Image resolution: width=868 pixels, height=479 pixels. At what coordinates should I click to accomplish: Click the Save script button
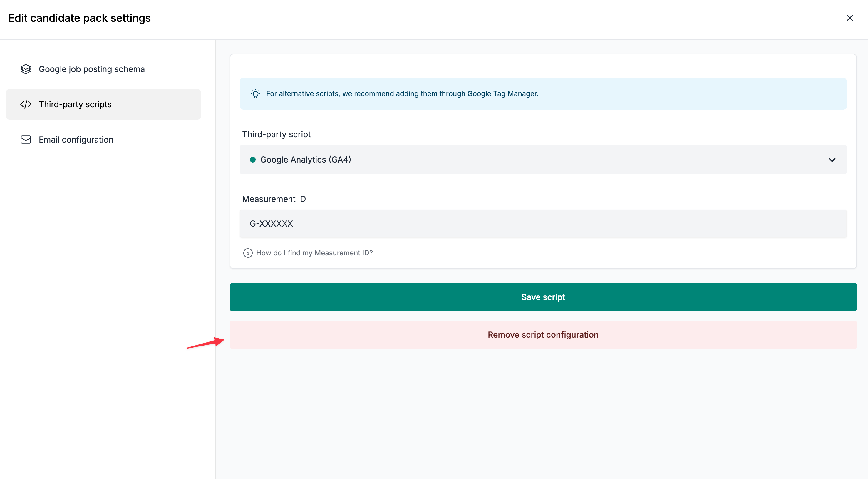tap(543, 297)
